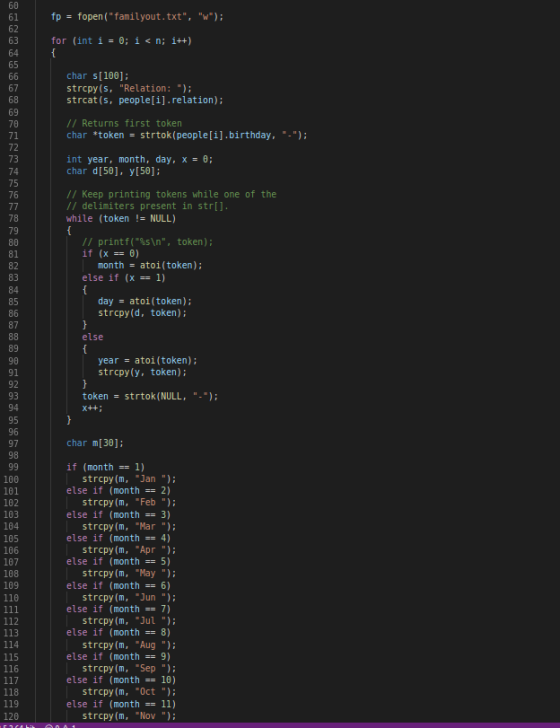
Task: Click the strcpy(m, "Sep ") line
Action: 129,668
